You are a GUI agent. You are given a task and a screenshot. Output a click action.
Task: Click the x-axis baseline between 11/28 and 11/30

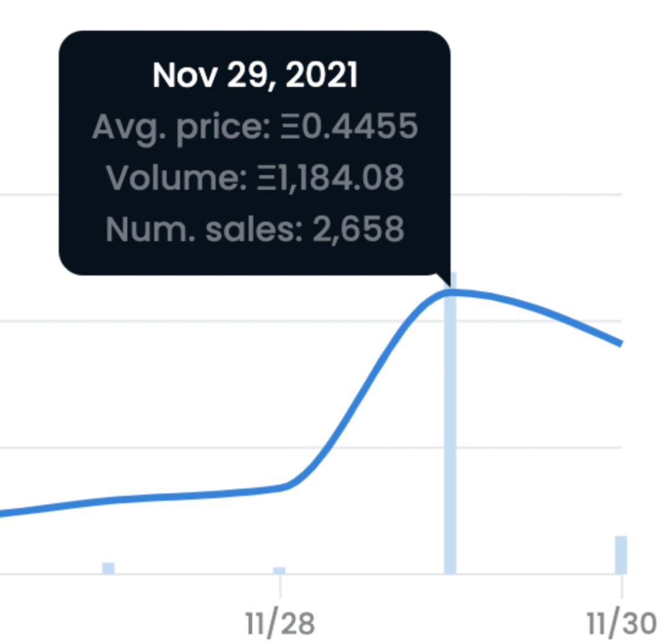[x=450, y=574]
